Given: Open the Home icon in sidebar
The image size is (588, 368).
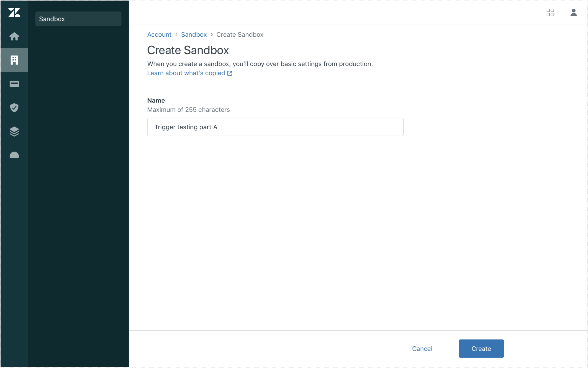Looking at the screenshot, I should 14,36.
